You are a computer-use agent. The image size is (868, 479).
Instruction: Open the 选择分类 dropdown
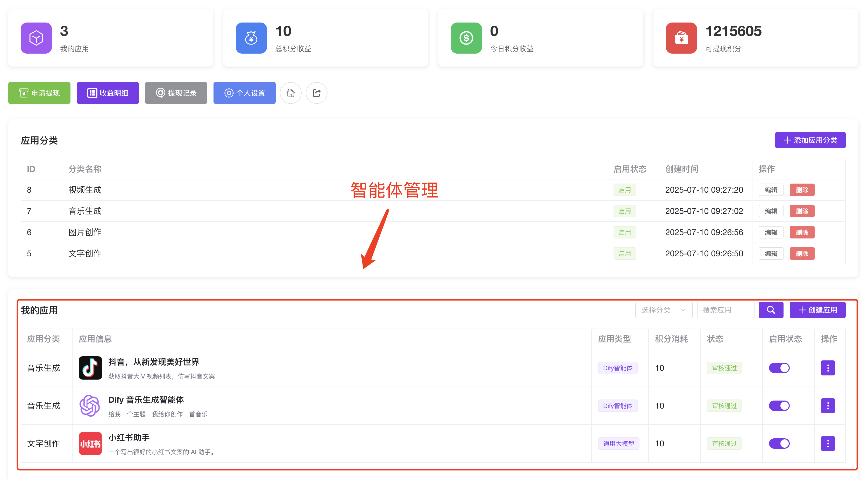coord(664,310)
